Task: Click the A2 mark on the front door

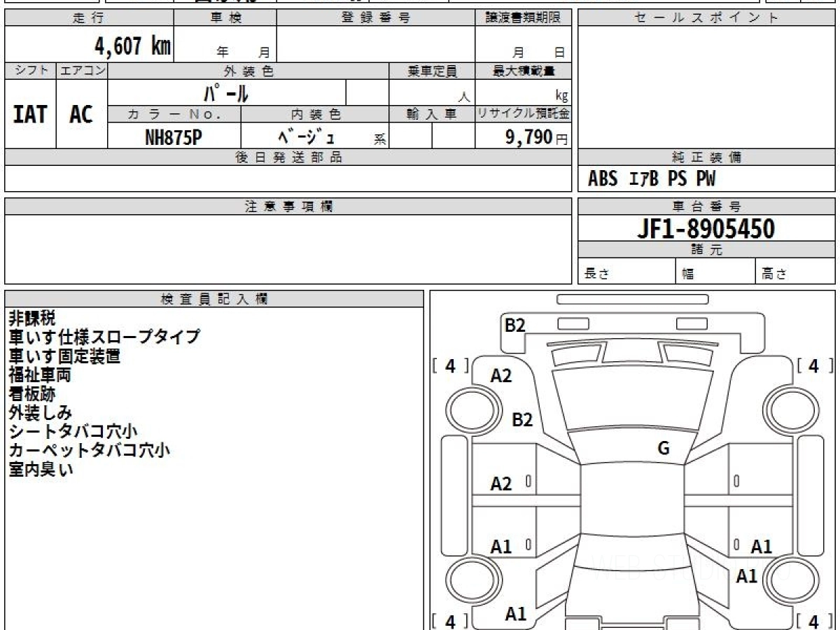Action: [x=501, y=484]
